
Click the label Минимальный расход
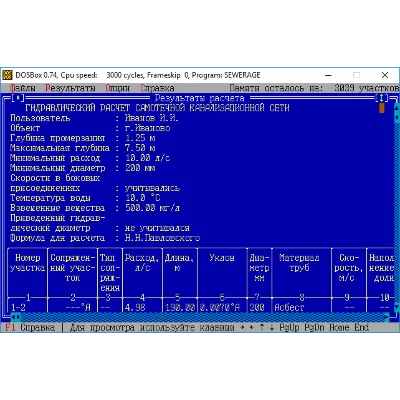pyautogui.click(x=55, y=158)
